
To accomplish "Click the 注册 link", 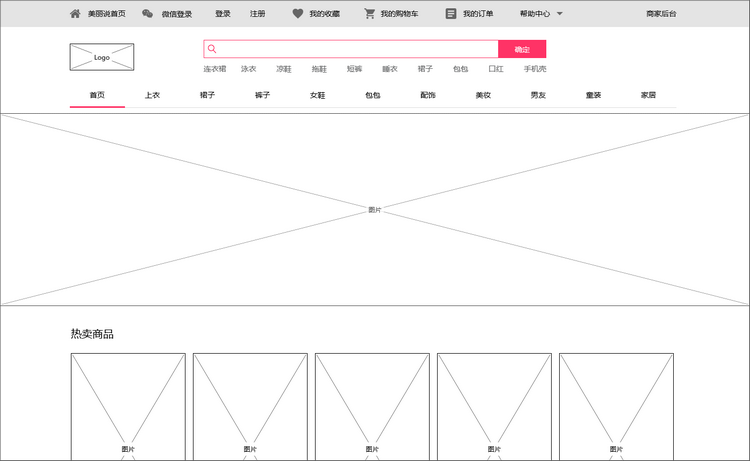I will point(257,14).
